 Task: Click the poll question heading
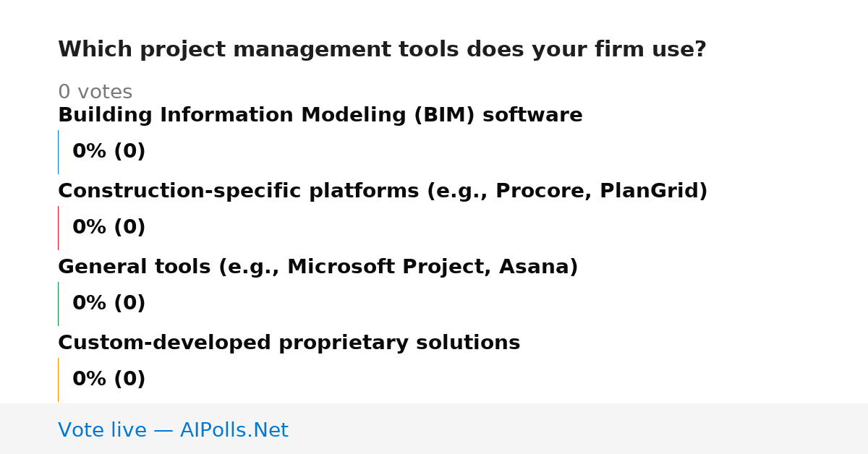pos(382,50)
